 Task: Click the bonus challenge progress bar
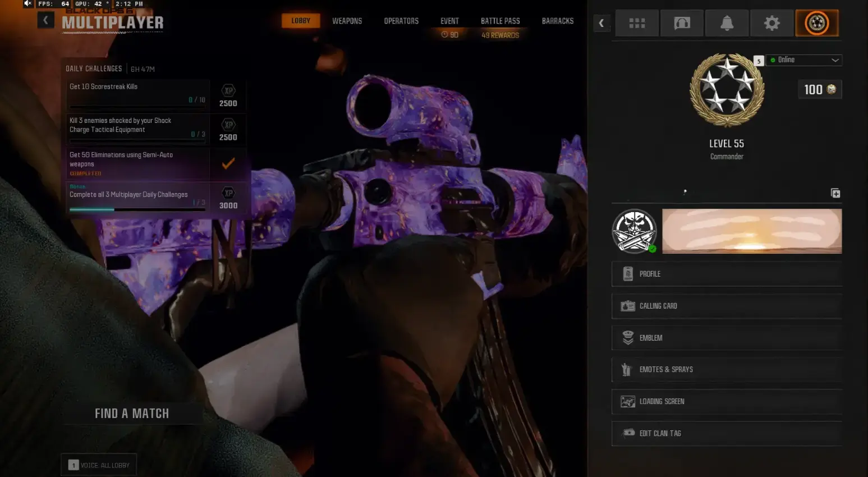[x=137, y=209]
